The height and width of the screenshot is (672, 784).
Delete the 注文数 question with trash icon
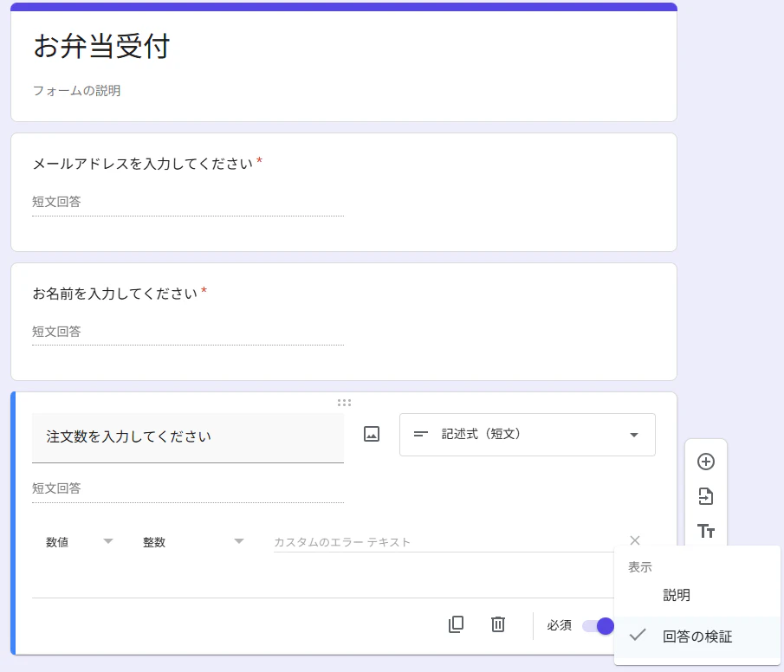click(x=498, y=624)
